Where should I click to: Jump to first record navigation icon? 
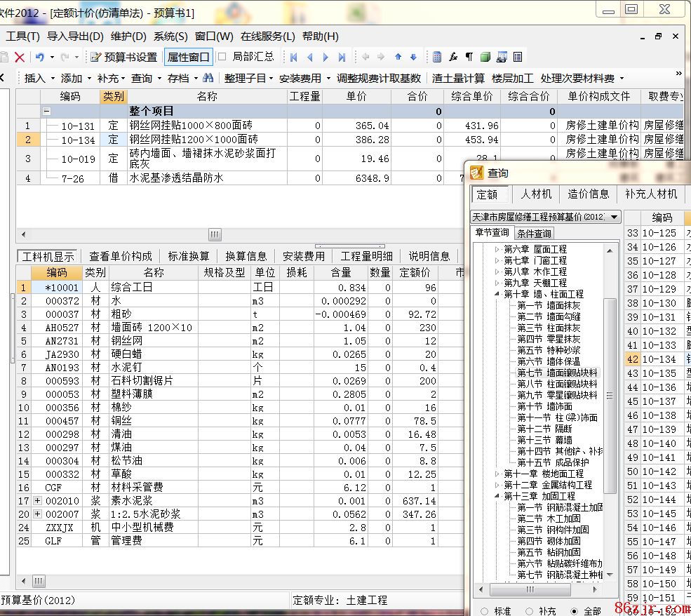(x=294, y=58)
